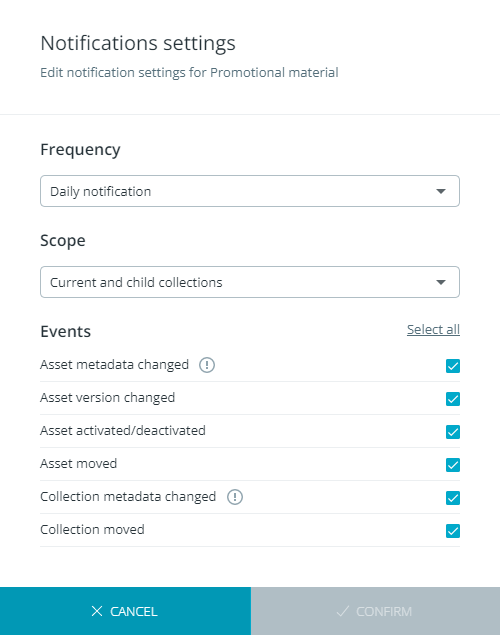Image resolution: width=500 pixels, height=635 pixels.
Task: Click the Confirm button
Action: tap(375, 611)
